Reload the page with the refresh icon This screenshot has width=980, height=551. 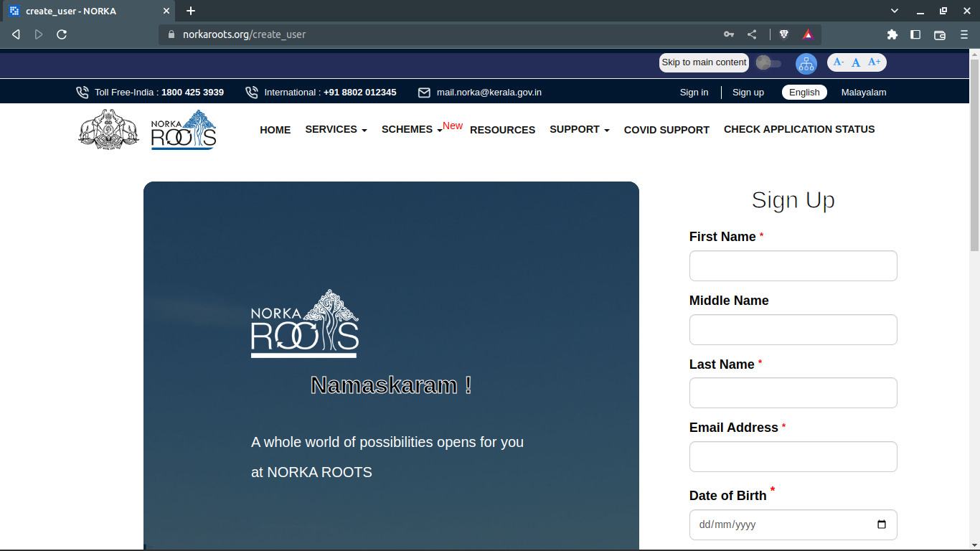(x=62, y=34)
